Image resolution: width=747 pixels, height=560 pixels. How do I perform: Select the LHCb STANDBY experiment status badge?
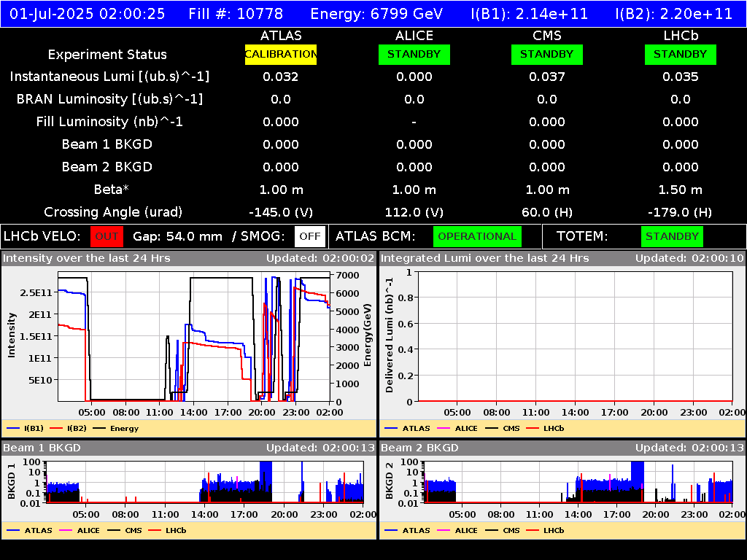point(681,54)
